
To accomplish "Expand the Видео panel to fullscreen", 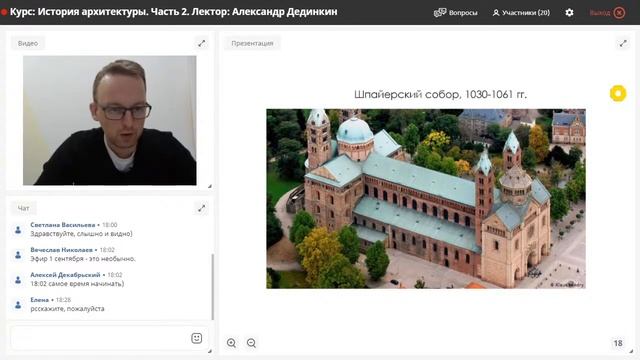I will tap(202, 43).
